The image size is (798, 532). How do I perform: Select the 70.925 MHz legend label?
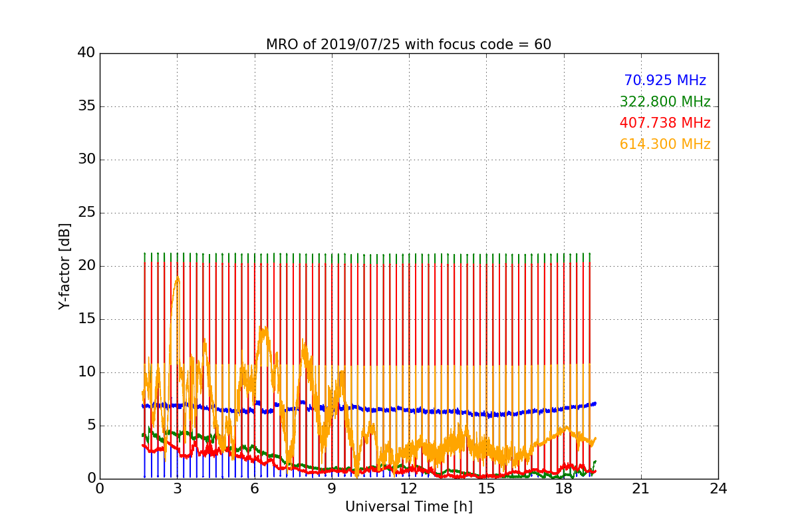click(x=665, y=80)
